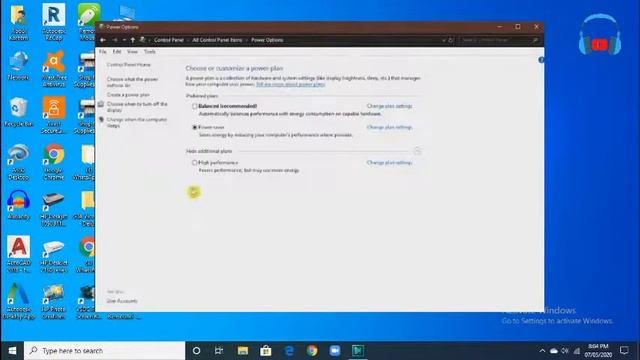This screenshot has height=360, width=640.
Task: Open User Accounts under See also
Action: click(122, 301)
